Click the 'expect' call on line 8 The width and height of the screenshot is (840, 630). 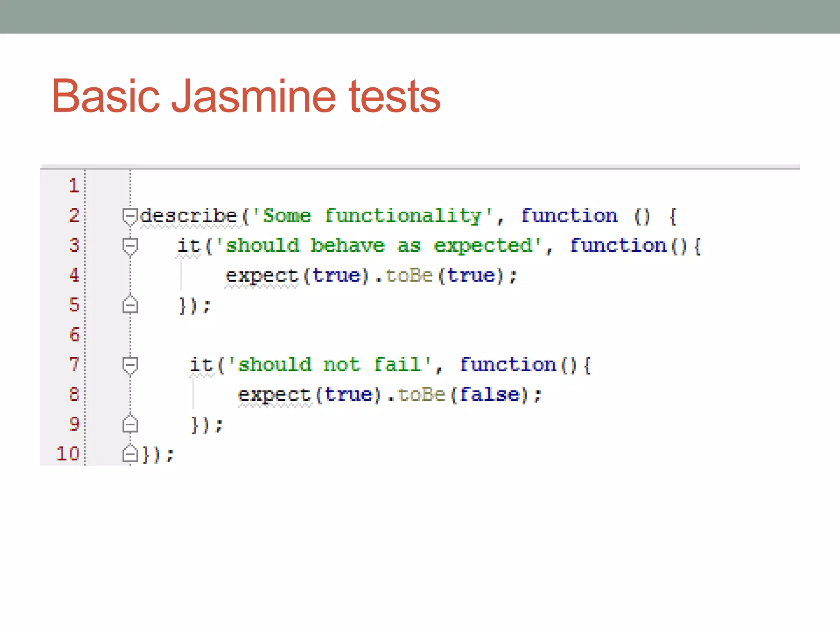point(274,395)
